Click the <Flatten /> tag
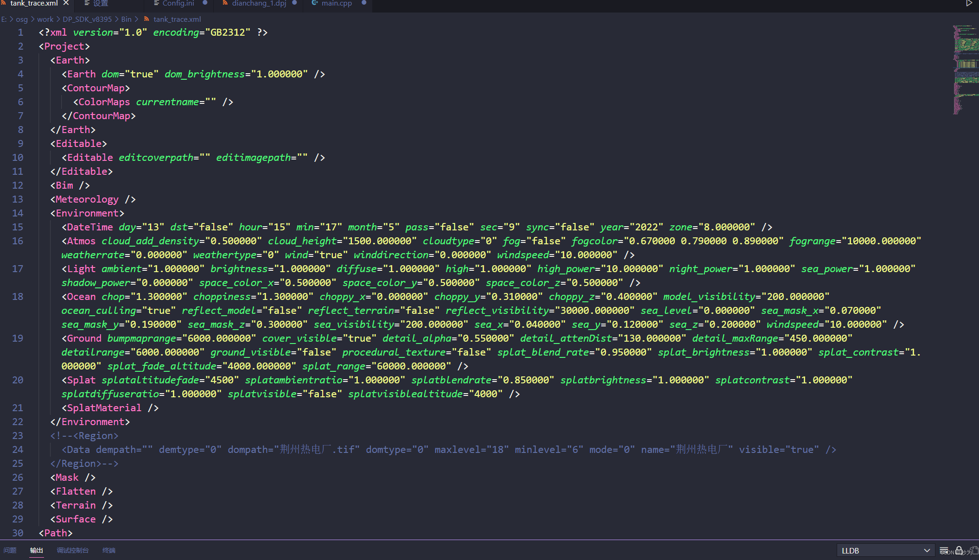979x560 pixels. click(x=82, y=491)
